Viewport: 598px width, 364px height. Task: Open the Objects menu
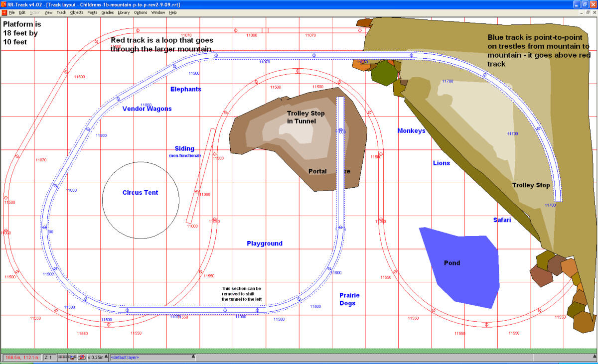(x=77, y=12)
